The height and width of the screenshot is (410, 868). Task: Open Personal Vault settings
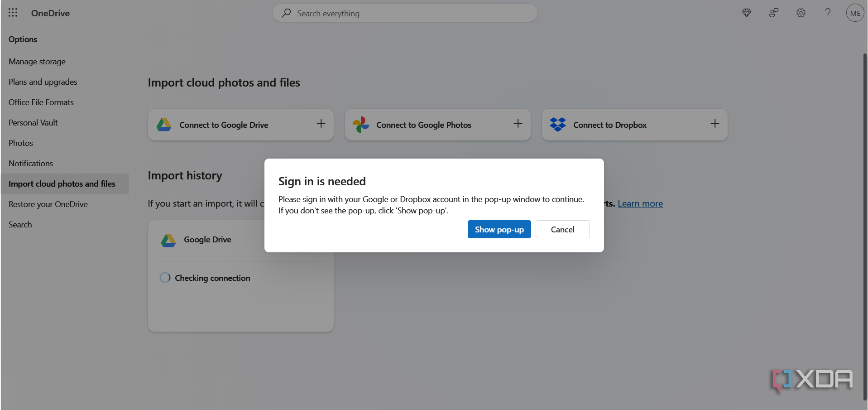33,123
